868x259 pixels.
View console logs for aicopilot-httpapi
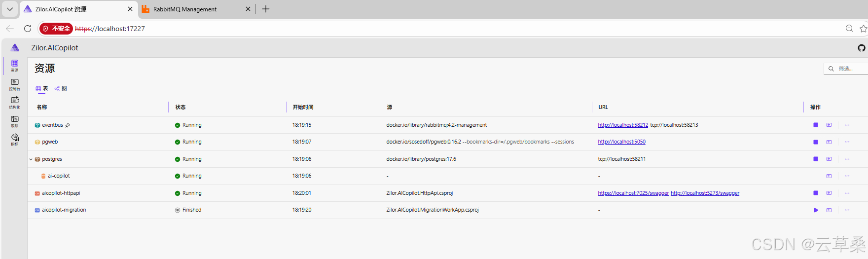coord(829,193)
